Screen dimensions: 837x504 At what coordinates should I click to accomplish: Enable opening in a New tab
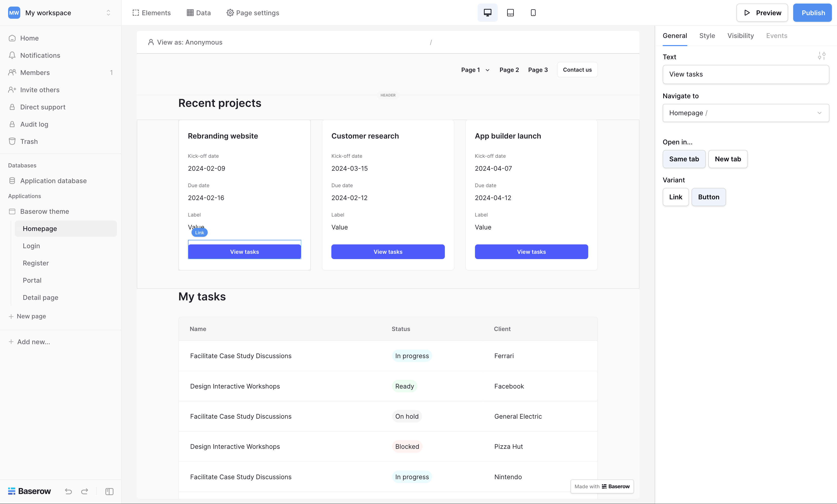[x=728, y=159]
